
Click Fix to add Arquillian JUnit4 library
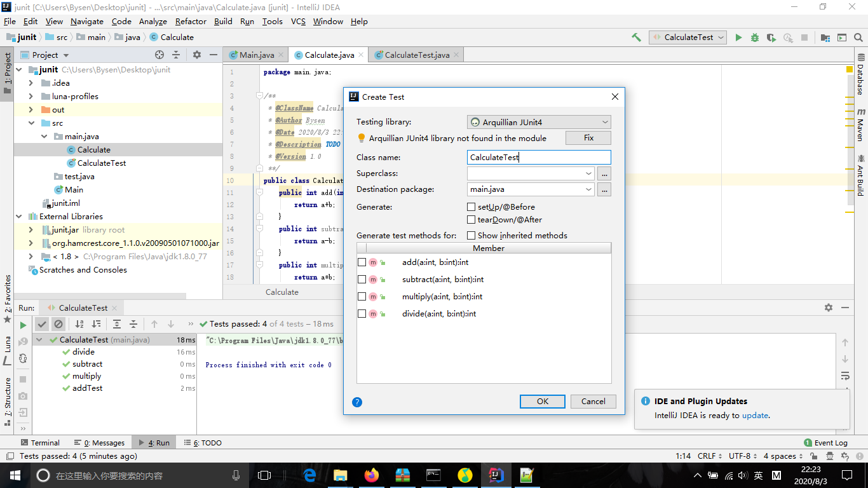[588, 137]
